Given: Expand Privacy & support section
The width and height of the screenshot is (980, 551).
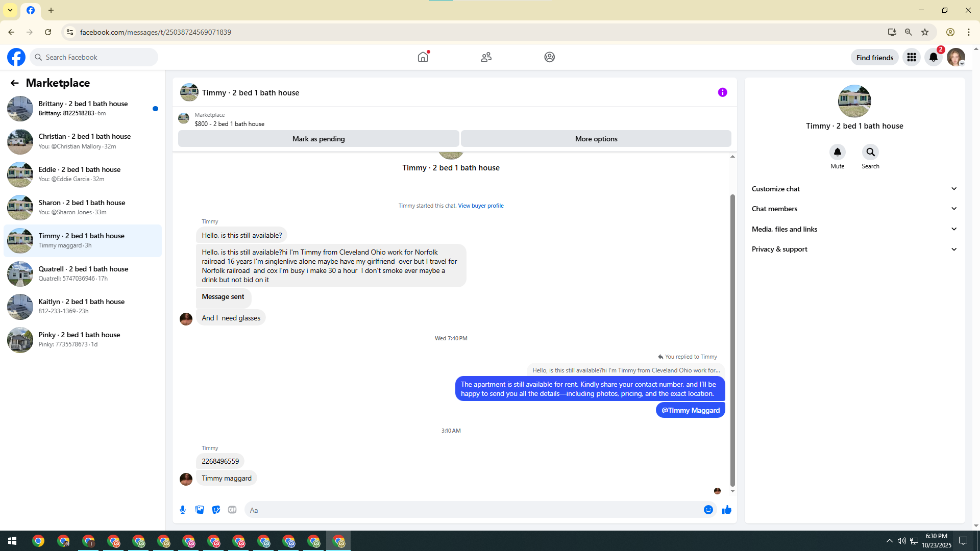Looking at the screenshot, I should point(854,249).
